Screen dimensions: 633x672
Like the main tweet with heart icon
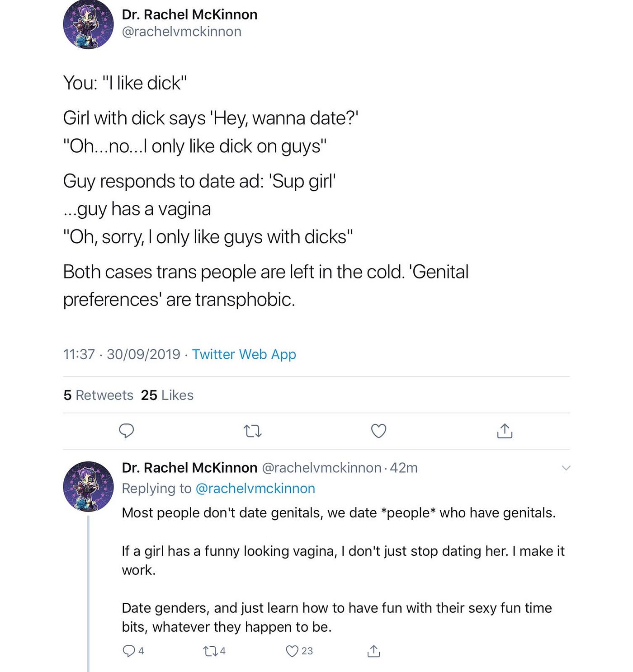pos(378,431)
